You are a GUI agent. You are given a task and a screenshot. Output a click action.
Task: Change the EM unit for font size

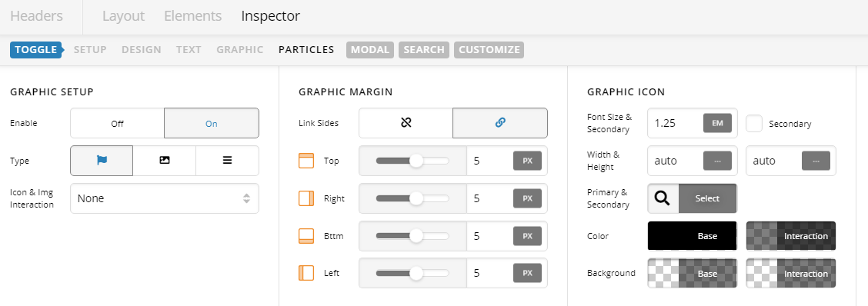click(x=717, y=123)
